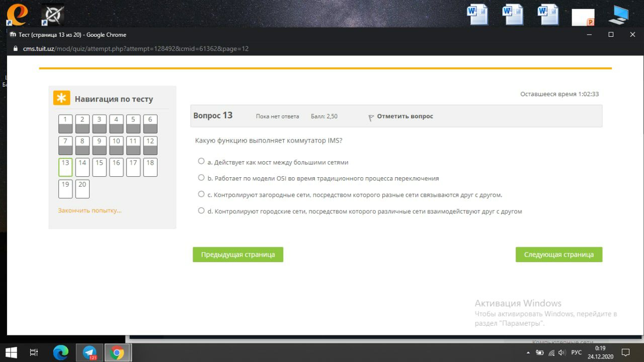Image resolution: width=644 pixels, height=362 pixels.
Task: Switch to Google Chrome taskbar icon
Action: coord(117,352)
